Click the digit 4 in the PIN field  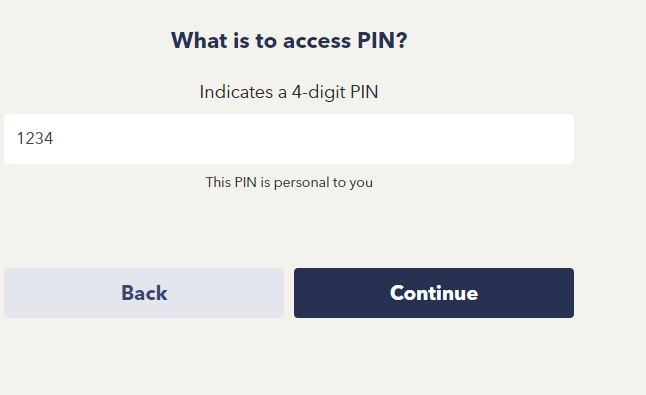coord(49,138)
